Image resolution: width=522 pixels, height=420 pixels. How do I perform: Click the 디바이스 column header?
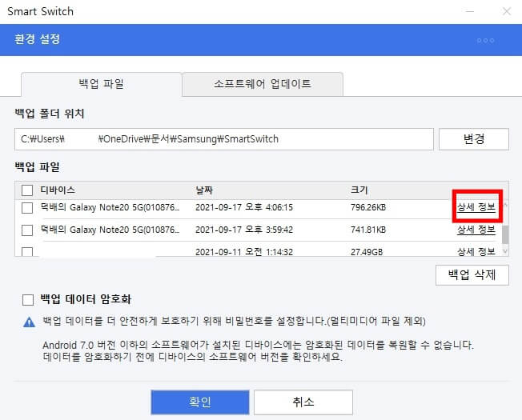tap(58, 190)
